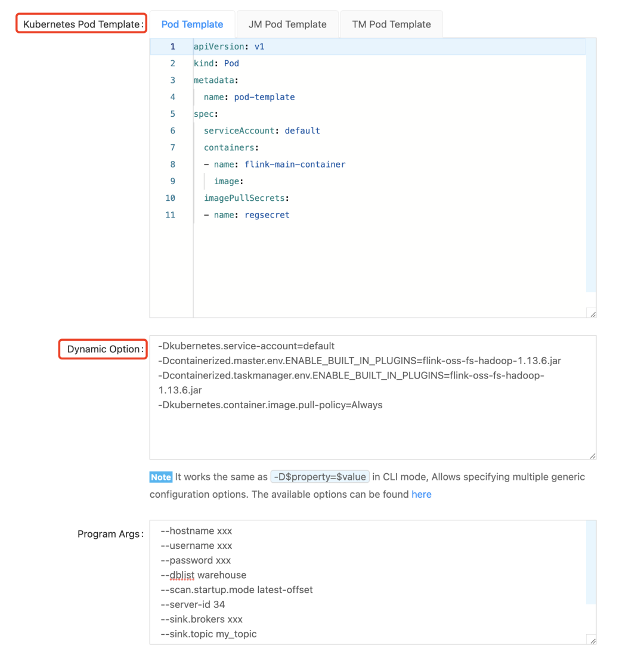Click line number 1 in YAML editor
This screenshot has height=658, width=644.
(172, 46)
